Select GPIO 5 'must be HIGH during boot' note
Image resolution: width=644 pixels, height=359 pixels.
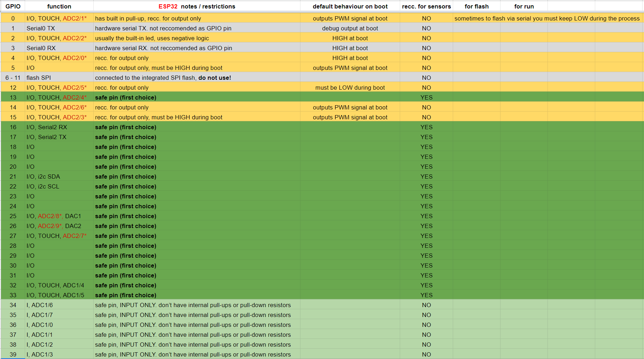[x=197, y=68]
